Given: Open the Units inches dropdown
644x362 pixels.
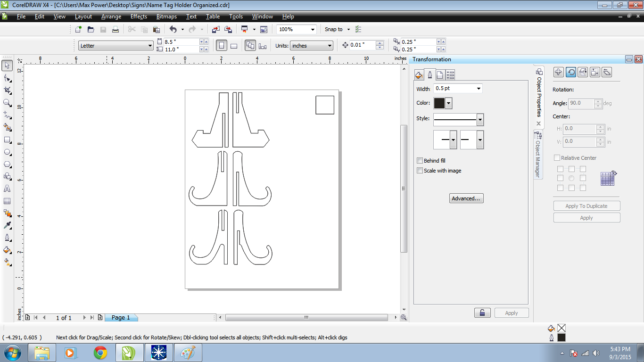Looking at the screenshot, I should (330, 46).
